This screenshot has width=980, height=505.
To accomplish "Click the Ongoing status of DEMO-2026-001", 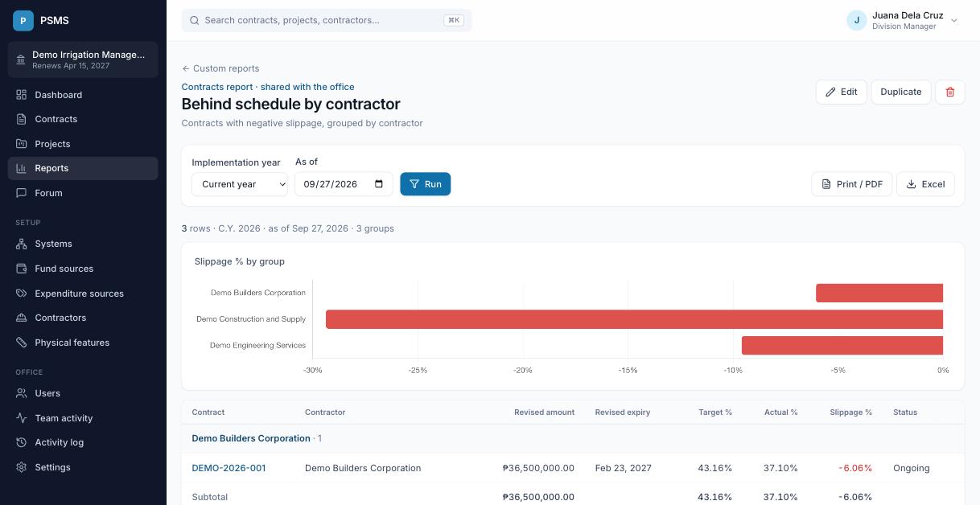I will tap(911, 468).
